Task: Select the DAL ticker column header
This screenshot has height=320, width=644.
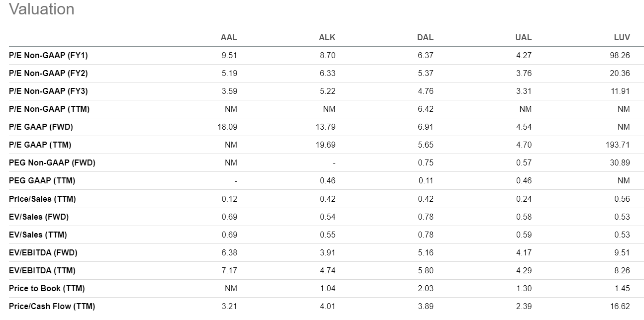Action: tap(425, 37)
